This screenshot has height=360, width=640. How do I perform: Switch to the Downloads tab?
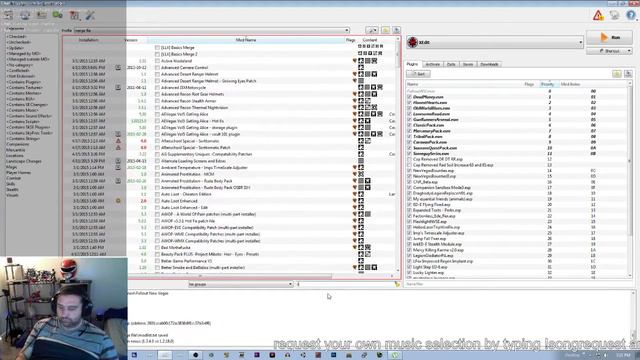click(x=489, y=64)
